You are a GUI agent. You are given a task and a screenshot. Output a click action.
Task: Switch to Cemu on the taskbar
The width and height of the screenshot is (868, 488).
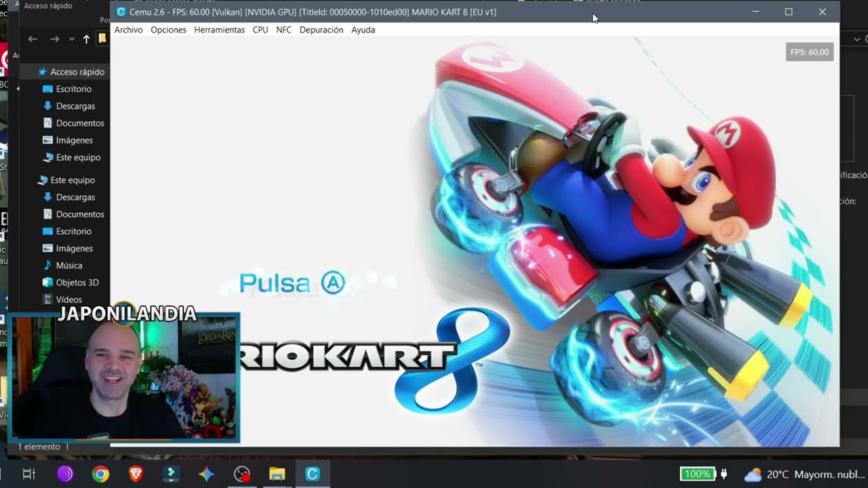click(312, 474)
